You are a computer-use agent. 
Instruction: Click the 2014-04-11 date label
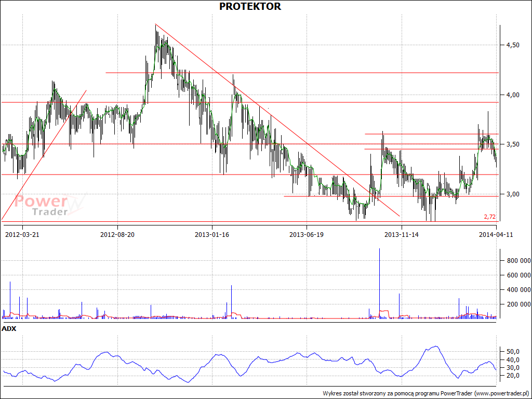click(496, 235)
